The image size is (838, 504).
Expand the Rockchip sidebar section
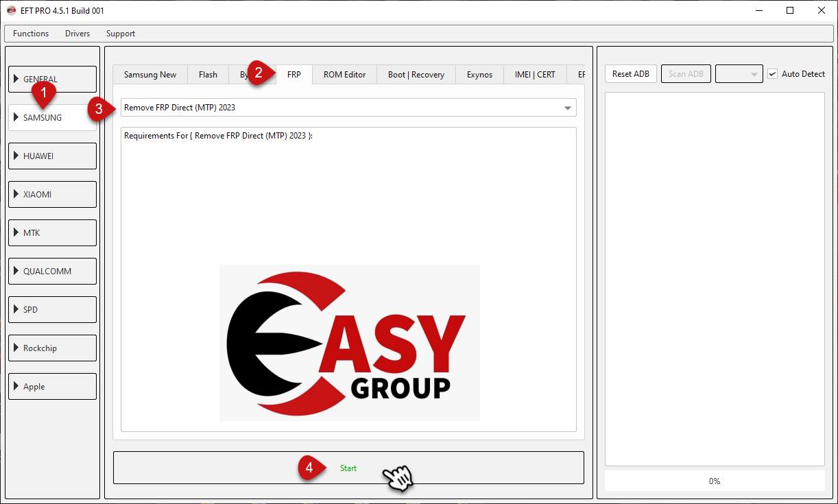point(52,348)
